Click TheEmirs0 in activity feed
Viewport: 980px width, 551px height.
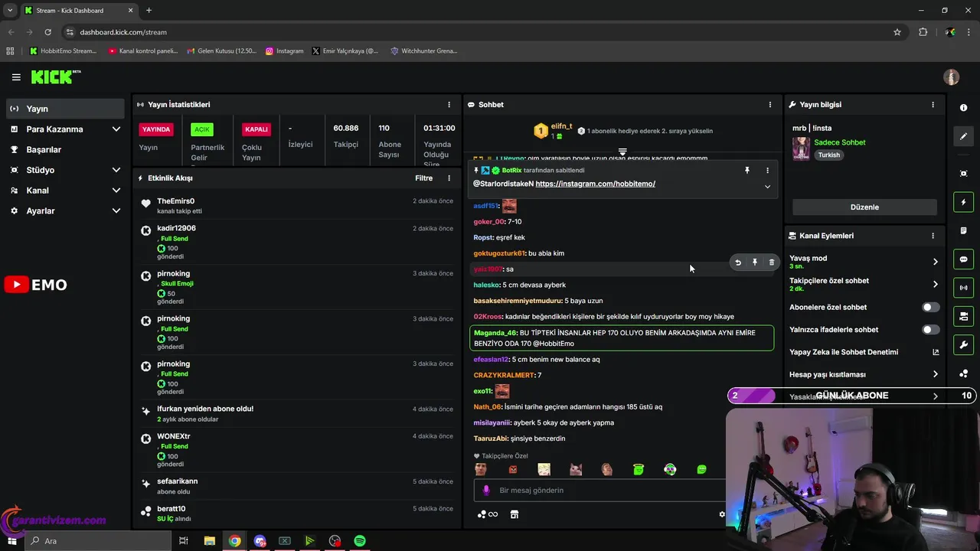tap(176, 201)
